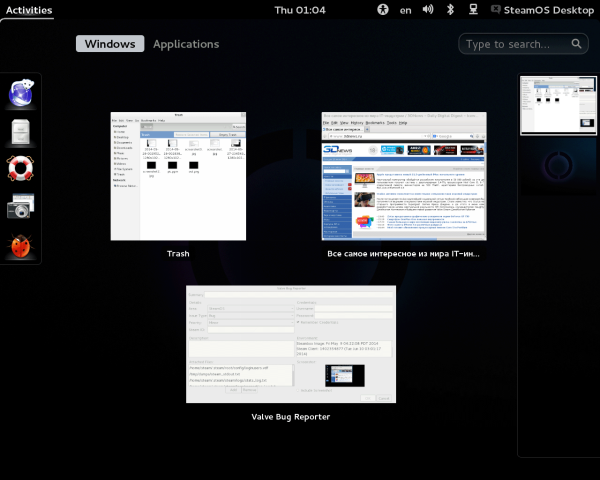Open the Bluetooth status icon
The image size is (600, 480).
(x=450, y=9)
